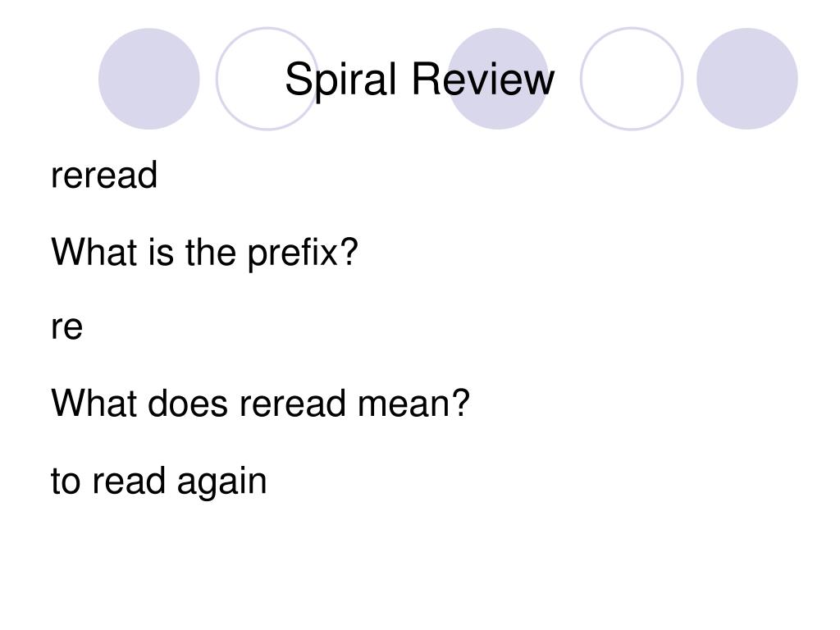Click the What does reread mean? line
Screen dimensions: 840x630
[260, 404]
